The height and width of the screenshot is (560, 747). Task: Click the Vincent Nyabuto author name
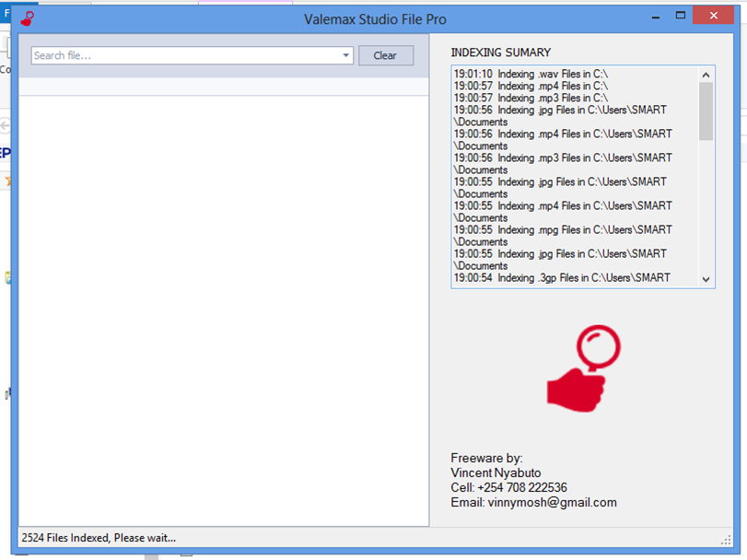click(x=496, y=472)
